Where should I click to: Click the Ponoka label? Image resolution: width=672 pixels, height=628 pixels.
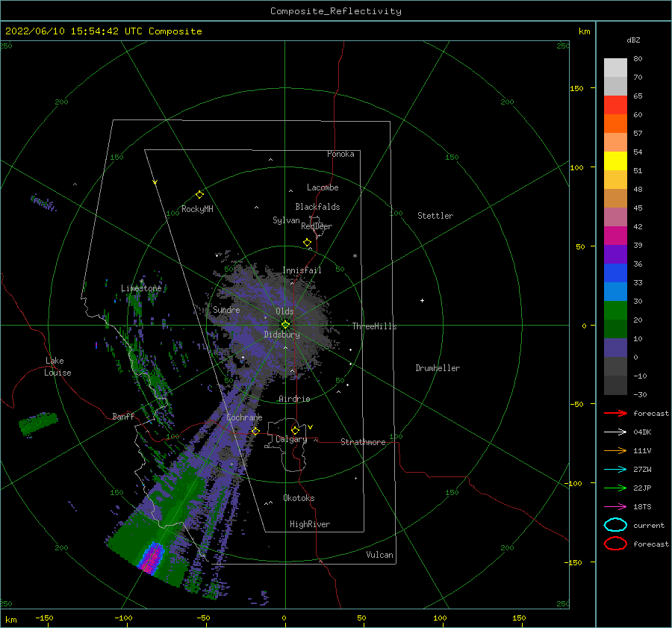340,154
